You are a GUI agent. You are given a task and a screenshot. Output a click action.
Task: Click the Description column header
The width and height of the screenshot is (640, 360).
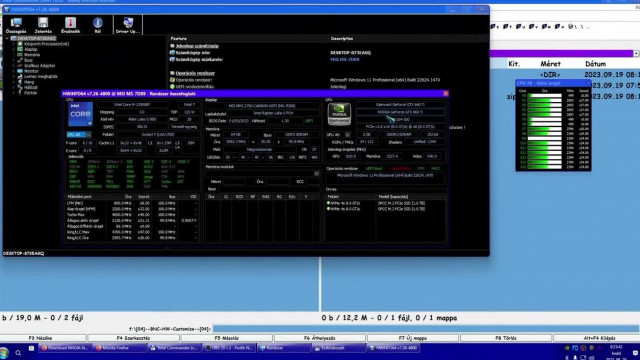click(342, 38)
